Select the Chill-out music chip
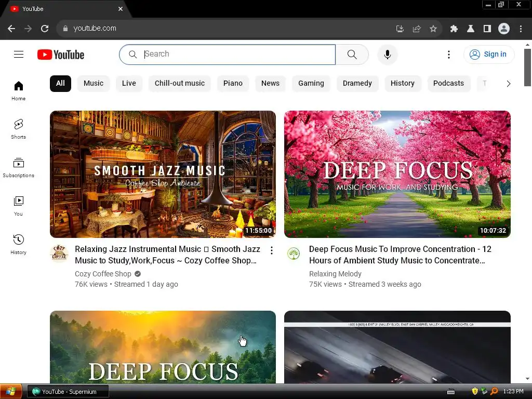 tap(179, 84)
